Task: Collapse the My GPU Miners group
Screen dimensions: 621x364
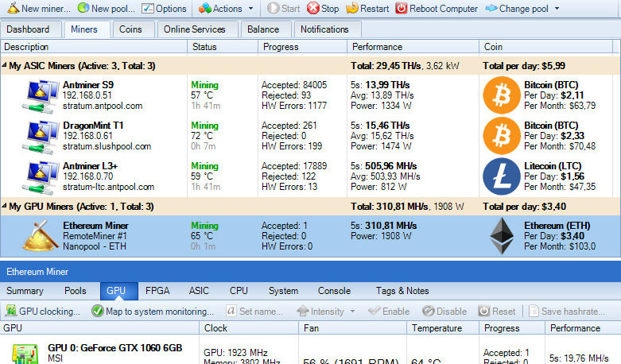Action: coord(4,206)
